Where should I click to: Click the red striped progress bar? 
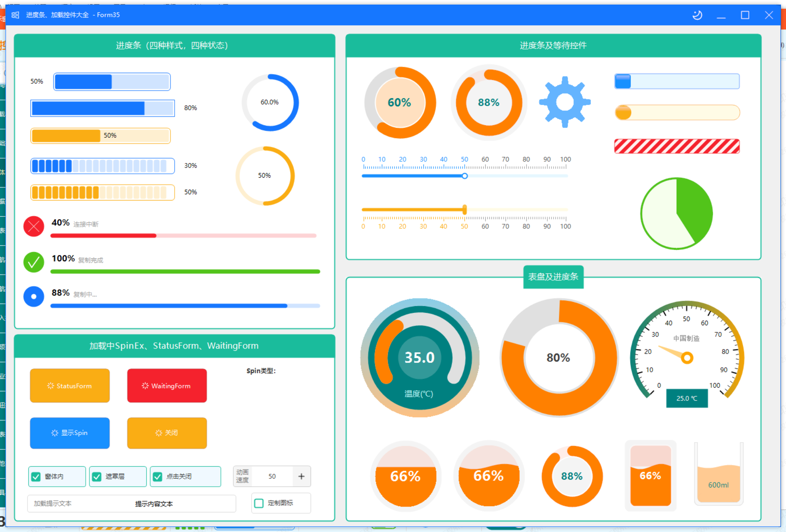677,146
